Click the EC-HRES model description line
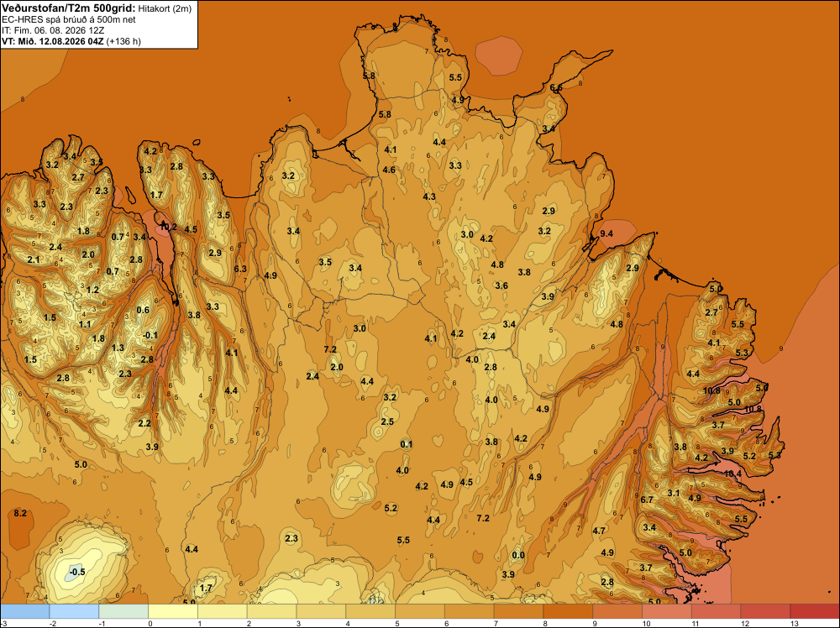 (x=69, y=20)
